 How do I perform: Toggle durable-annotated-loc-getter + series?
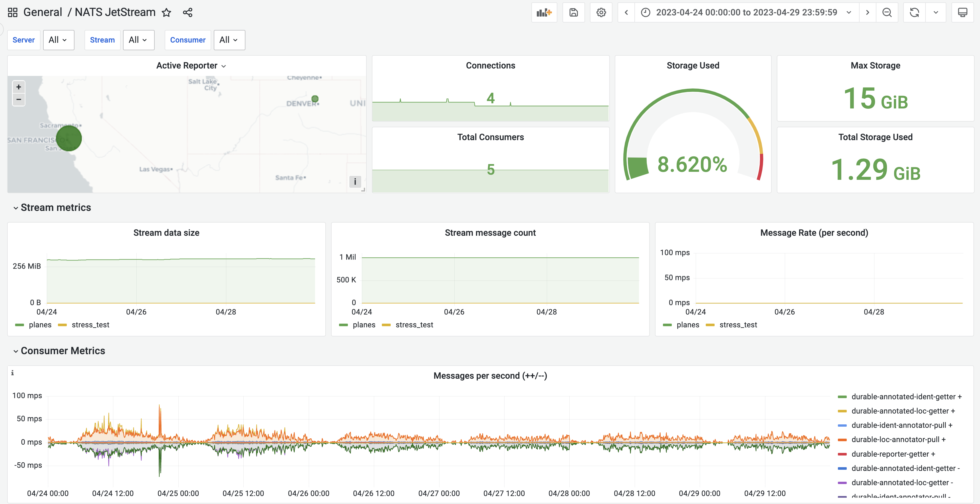(903, 411)
